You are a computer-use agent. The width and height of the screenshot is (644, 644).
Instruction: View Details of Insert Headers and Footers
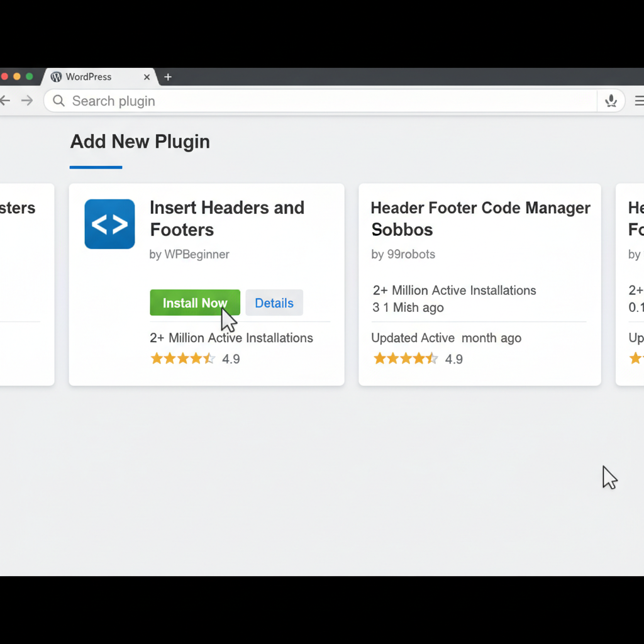coord(274,303)
